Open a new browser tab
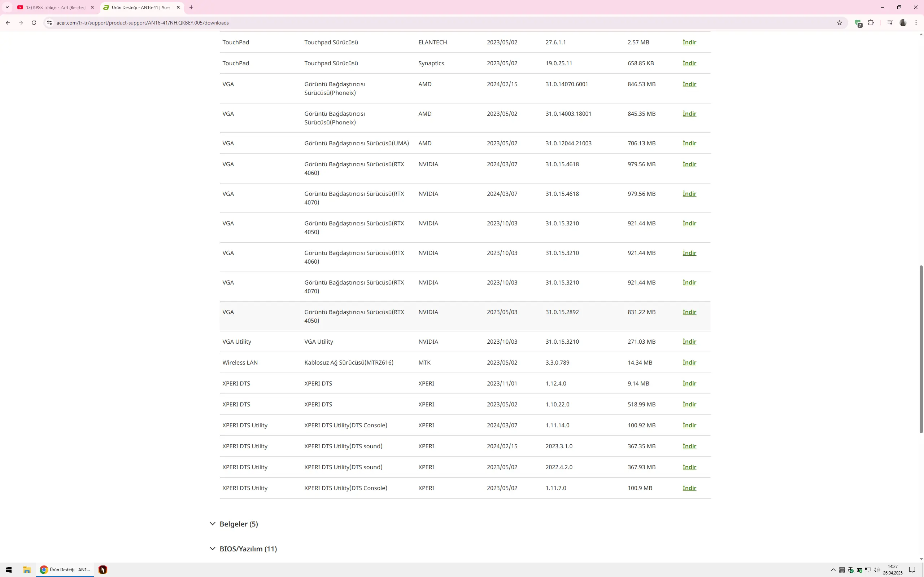924x577 pixels. click(191, 7)
